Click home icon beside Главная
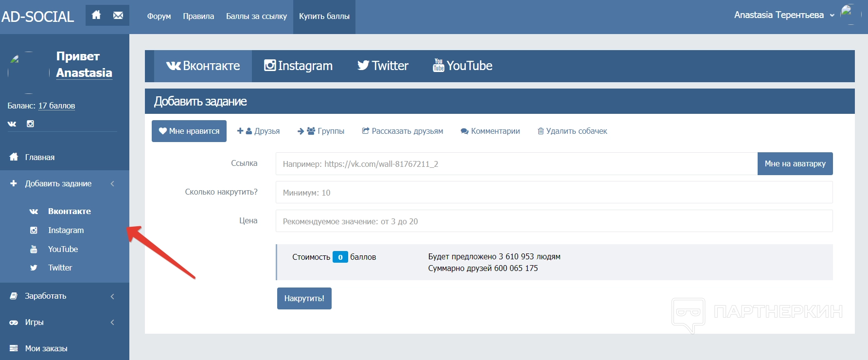This screenshot has height=360, width=868. coord(14,157)
